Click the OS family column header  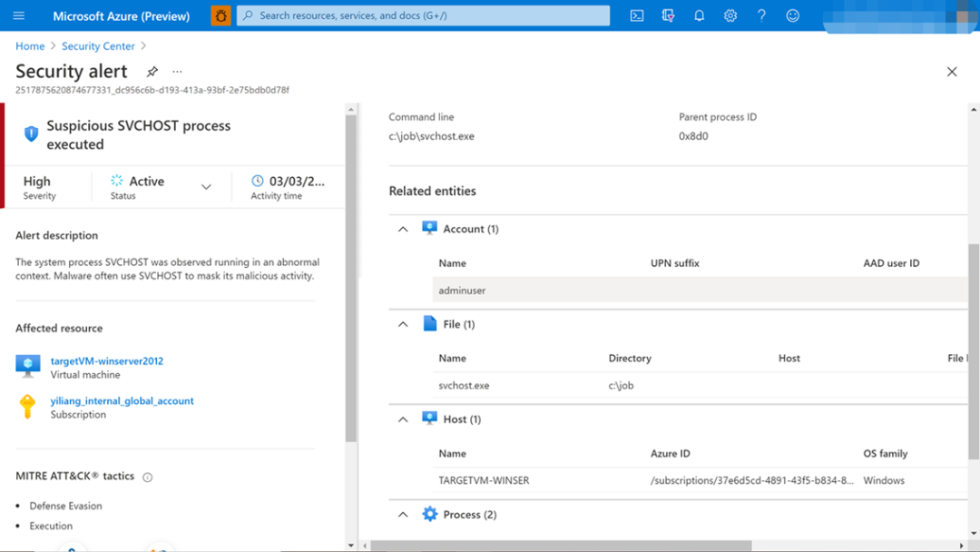tap(886, 453)
